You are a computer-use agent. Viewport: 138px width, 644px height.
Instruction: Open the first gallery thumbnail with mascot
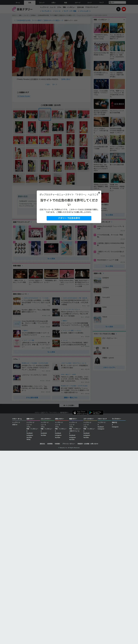pos(19,114)
